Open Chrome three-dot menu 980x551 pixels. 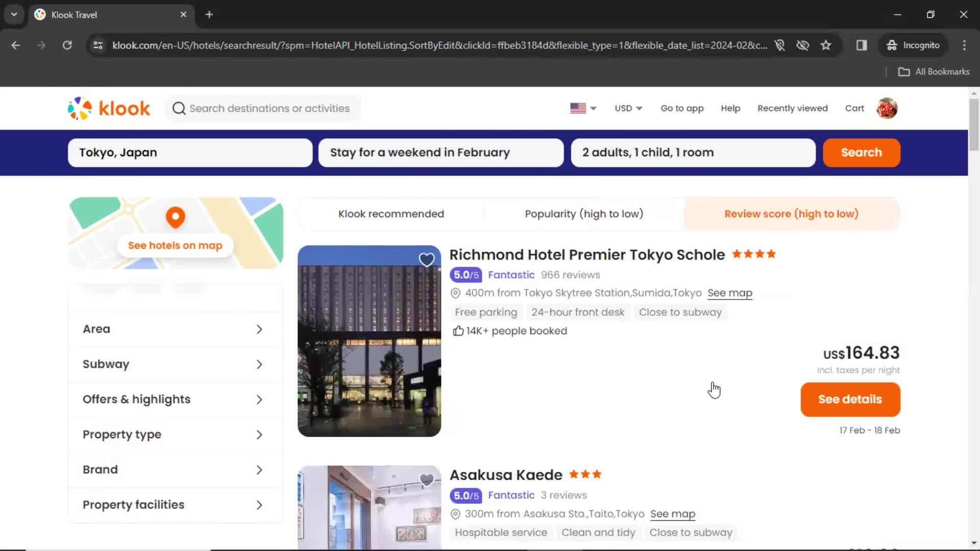click(x=964, y=45)
